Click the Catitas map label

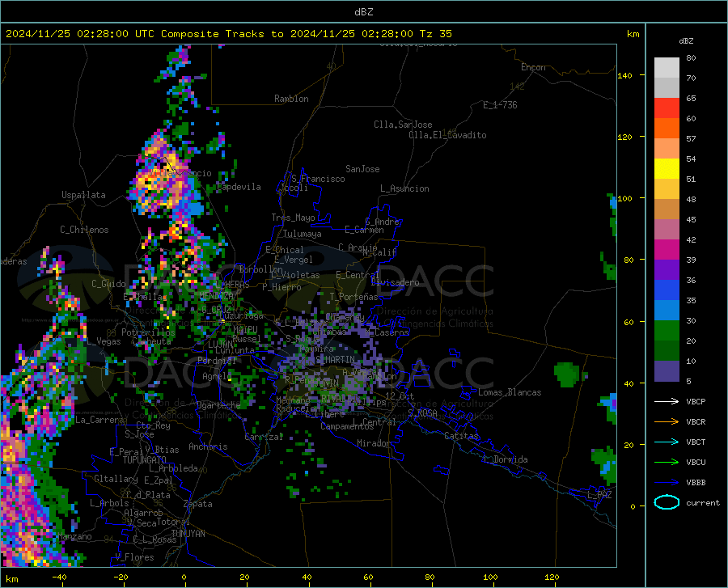[461, 436]
